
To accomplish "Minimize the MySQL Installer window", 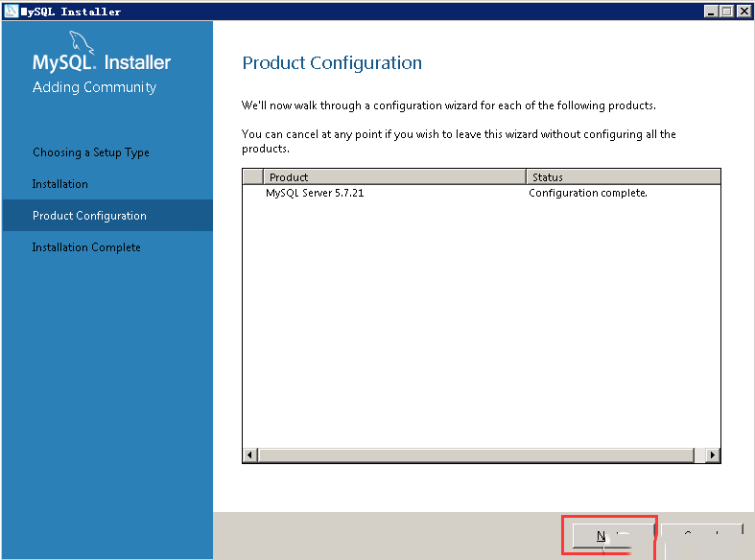I will 711,12.
